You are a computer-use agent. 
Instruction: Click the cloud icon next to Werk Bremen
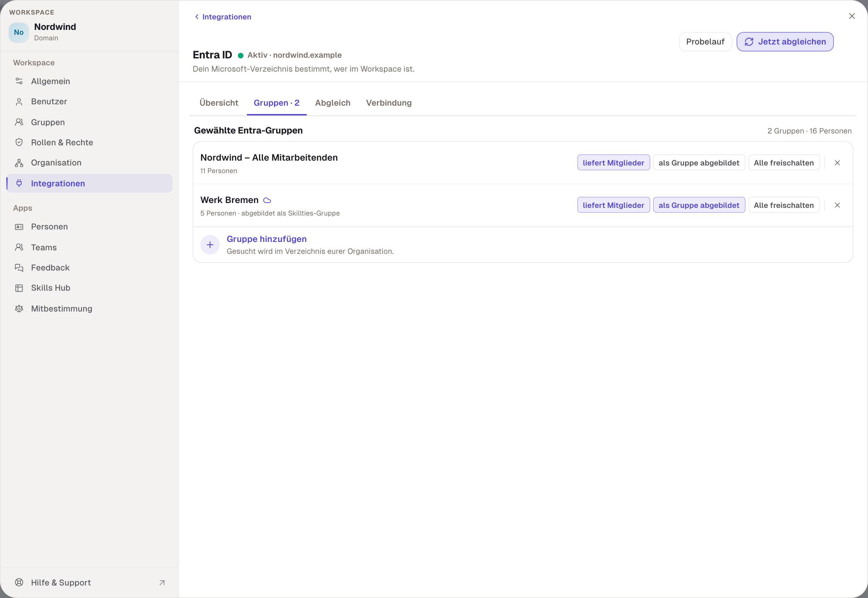[x=267, y=201]
